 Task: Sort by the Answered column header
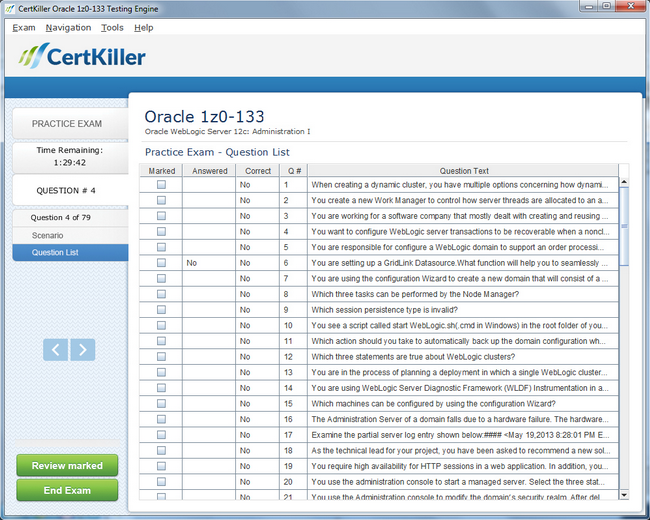click(x=209, y=171)
